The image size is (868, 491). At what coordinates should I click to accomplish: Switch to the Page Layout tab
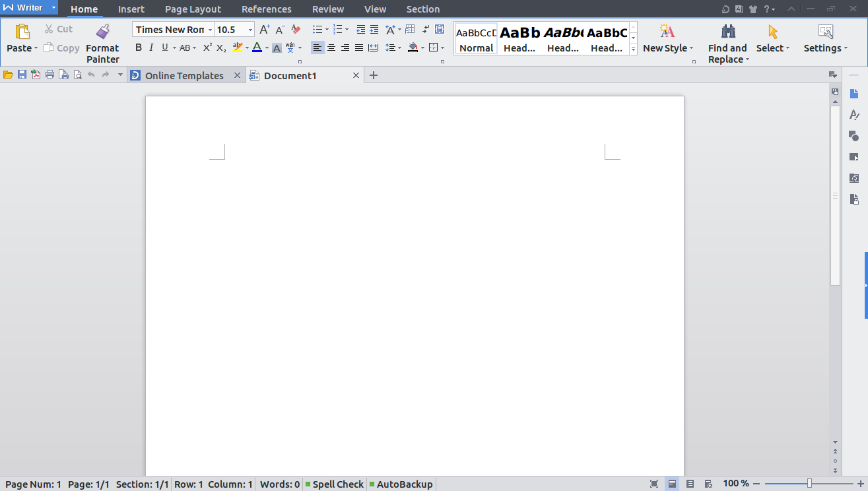[193, 9]
